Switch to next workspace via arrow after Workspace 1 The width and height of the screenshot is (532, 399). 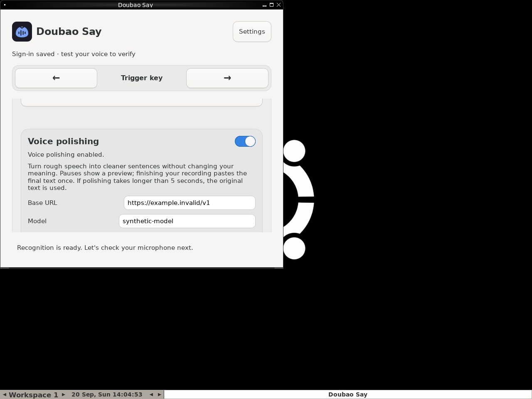(x=64, y=395)
